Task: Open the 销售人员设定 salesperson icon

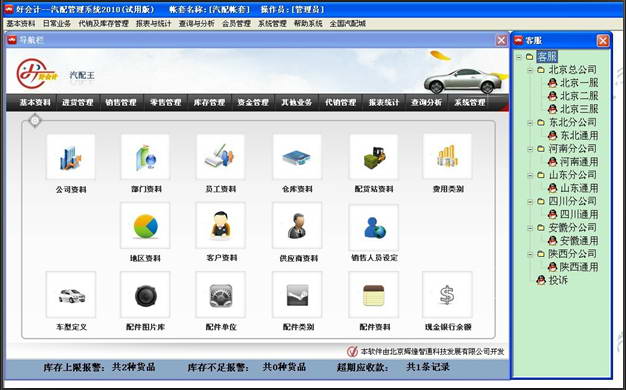Action: click(374, 227)
